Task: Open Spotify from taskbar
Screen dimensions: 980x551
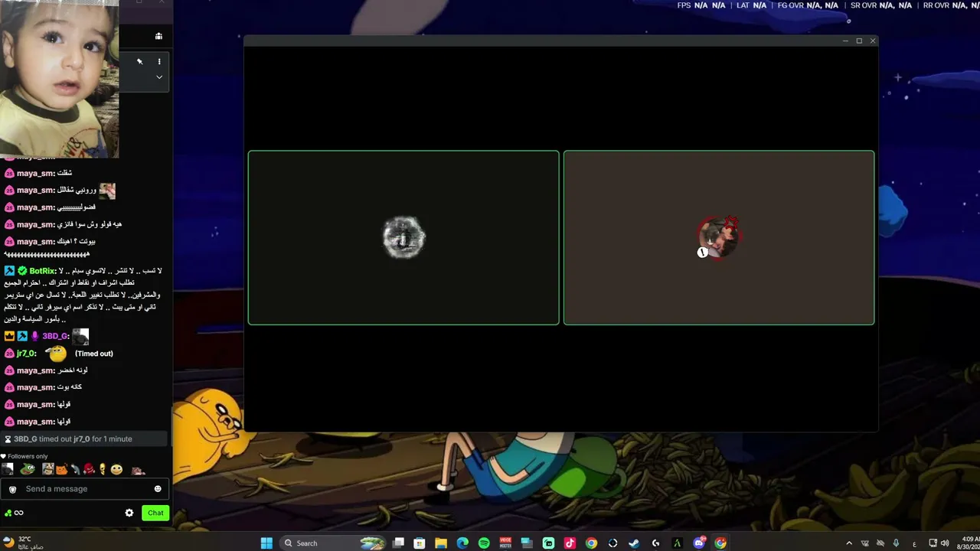Action: pos(484,543)
